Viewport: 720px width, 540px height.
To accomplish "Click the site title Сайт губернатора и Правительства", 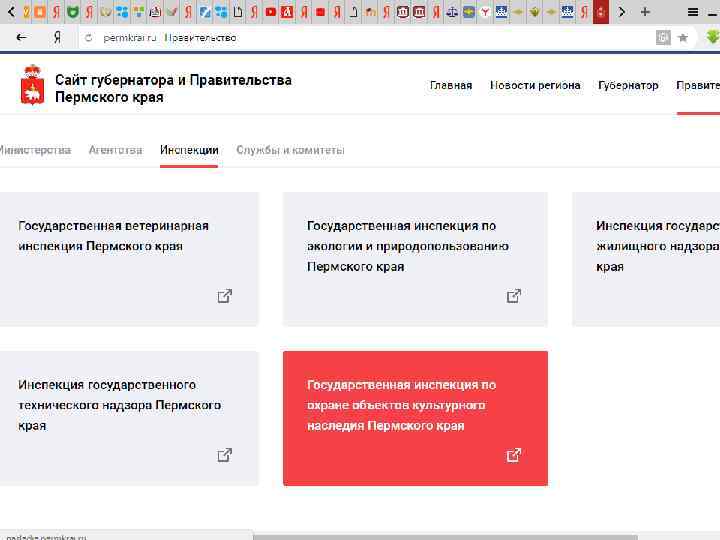I will (x=173, y=88).
